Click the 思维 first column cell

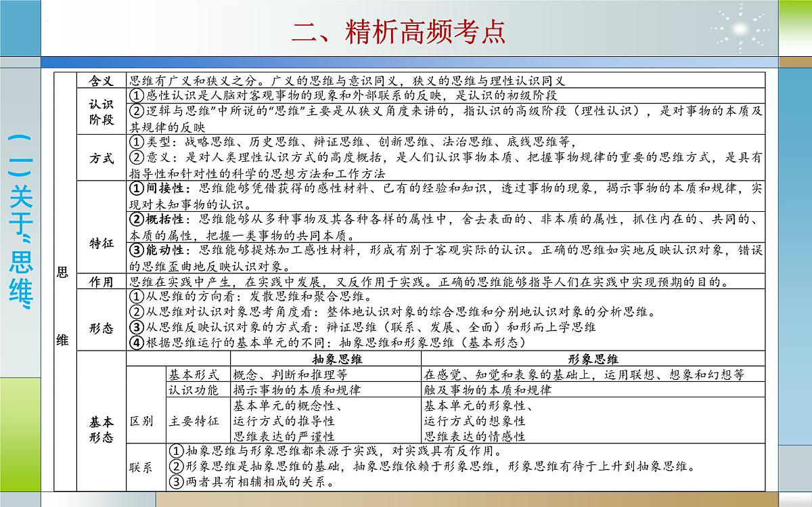click(65, 282)
